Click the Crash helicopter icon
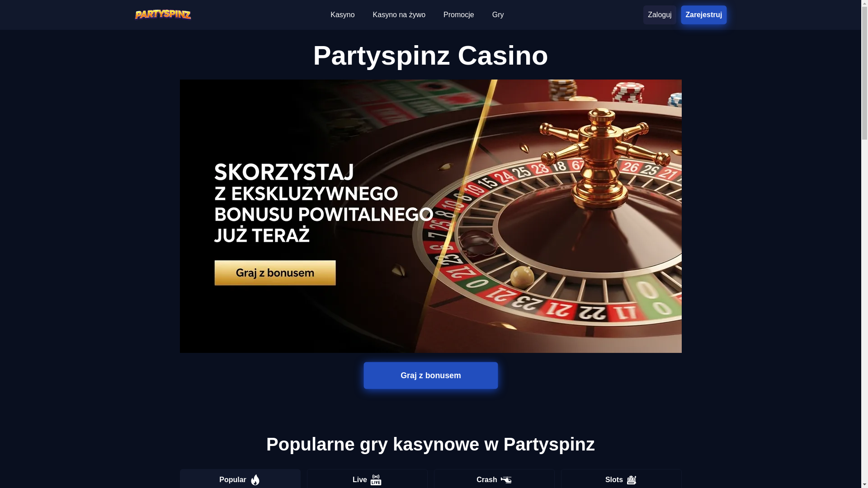The width and height of the screenshot is (868, 488). coord(506,480)
